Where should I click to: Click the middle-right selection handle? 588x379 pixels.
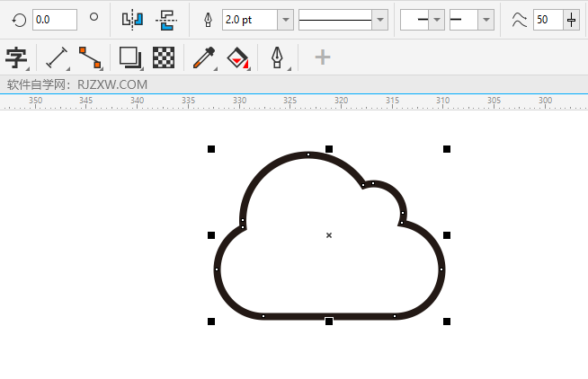[447, 235]
